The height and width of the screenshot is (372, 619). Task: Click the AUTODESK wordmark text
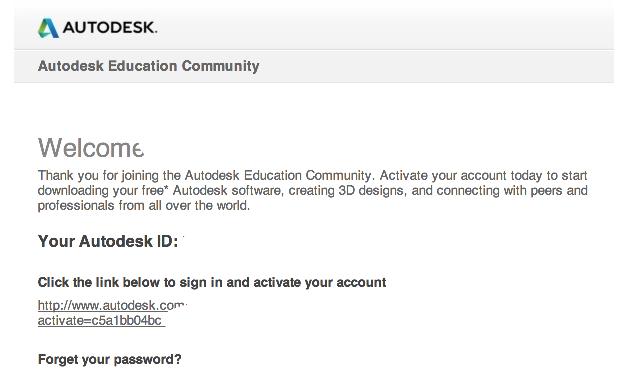tap(110, 28)
